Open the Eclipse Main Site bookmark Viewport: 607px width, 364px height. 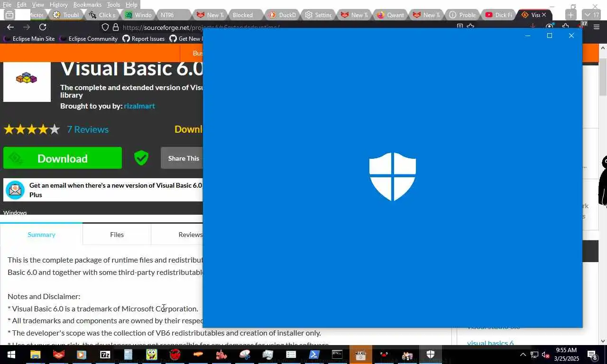click(x=29, y=38)
